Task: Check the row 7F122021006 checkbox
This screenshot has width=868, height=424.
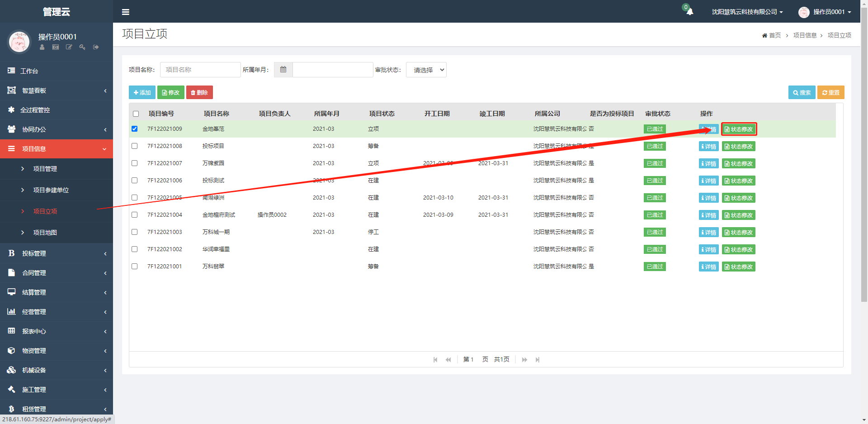Action: [134, 181]
